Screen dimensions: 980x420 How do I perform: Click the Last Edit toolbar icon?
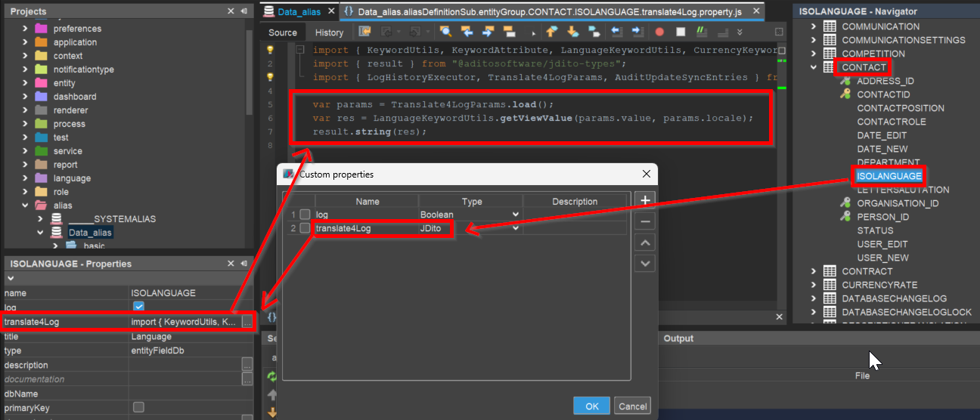pos(365,32)
